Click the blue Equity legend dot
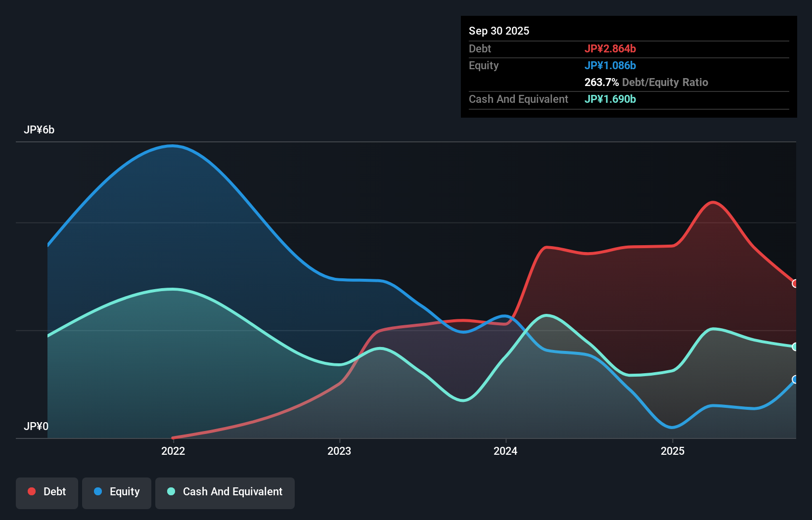 [x=97, y=492]
